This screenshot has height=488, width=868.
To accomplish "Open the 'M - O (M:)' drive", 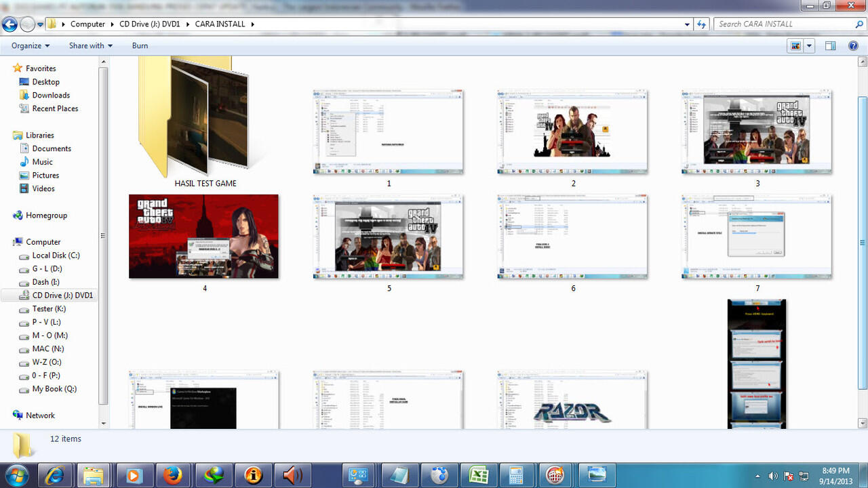I will tap(43, 335).
